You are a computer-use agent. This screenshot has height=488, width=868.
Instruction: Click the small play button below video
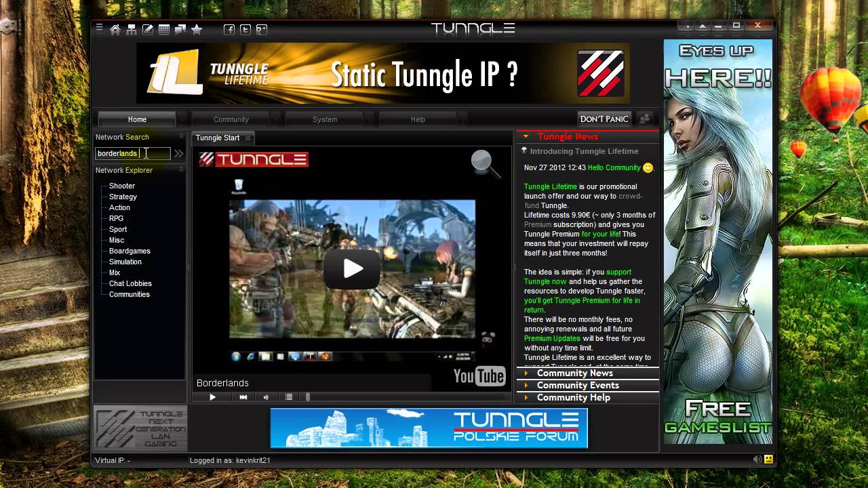212,397
